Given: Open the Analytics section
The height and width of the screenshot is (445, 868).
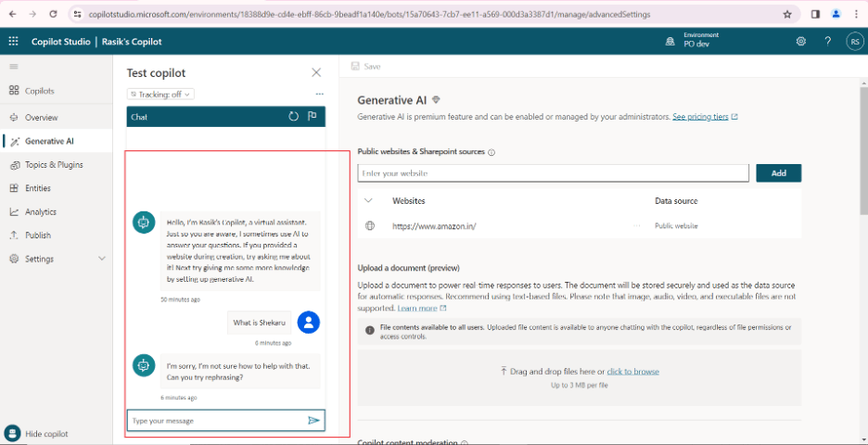Looking at the screenshot, I should coord(40,212).
